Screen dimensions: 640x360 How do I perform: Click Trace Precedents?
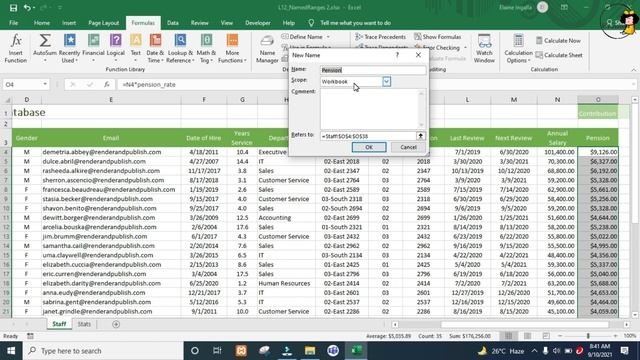(x=380, y=37)
